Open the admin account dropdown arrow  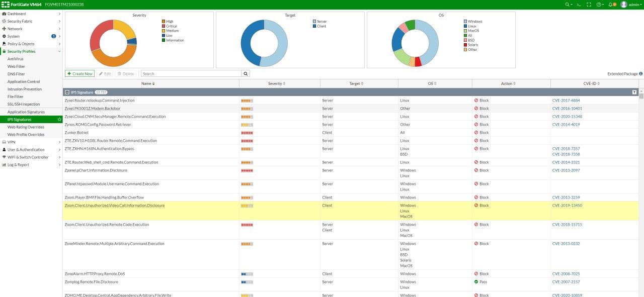pos(641,5)
